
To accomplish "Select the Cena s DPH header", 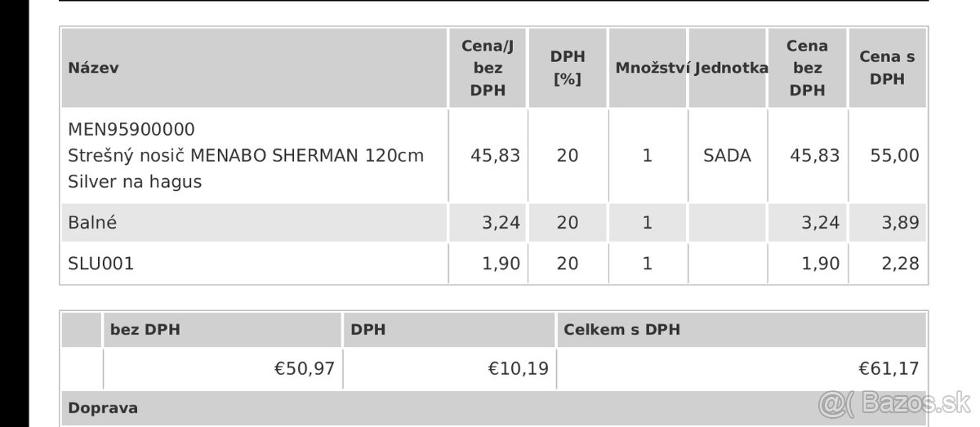I will (887, 69).
